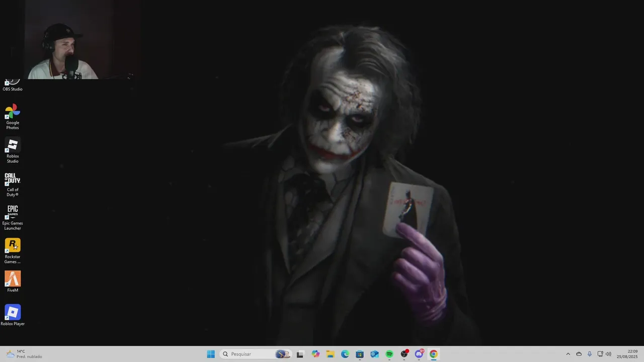Expand the hidden system tray icons
The width and height of the screenshot is (644, 362).
pyautogui.click(x=568, y=354)
